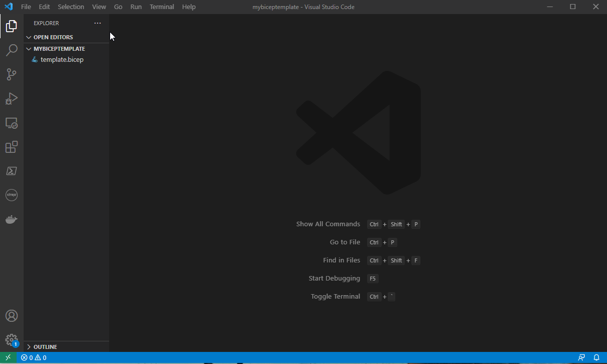This screenshot has width=607, height=364.
Task: Click the VS Code logo in title bar
Action: click(8, 7)
